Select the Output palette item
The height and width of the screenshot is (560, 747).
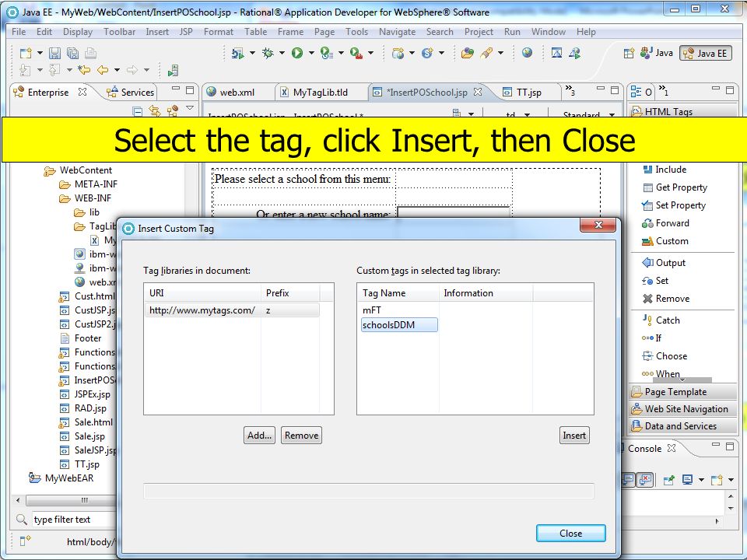click(x=664, y=263)
